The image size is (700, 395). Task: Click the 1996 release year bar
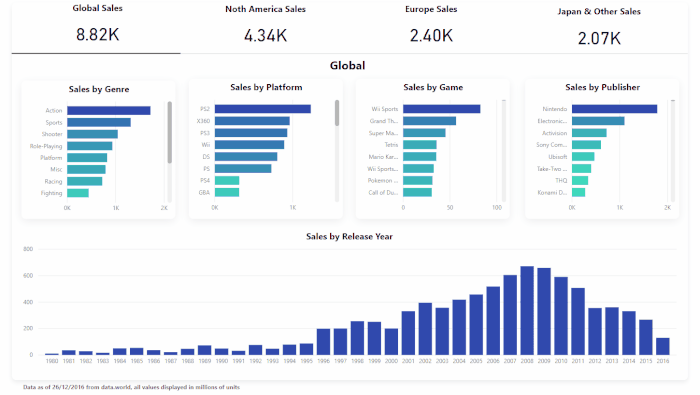pos(323,342)
